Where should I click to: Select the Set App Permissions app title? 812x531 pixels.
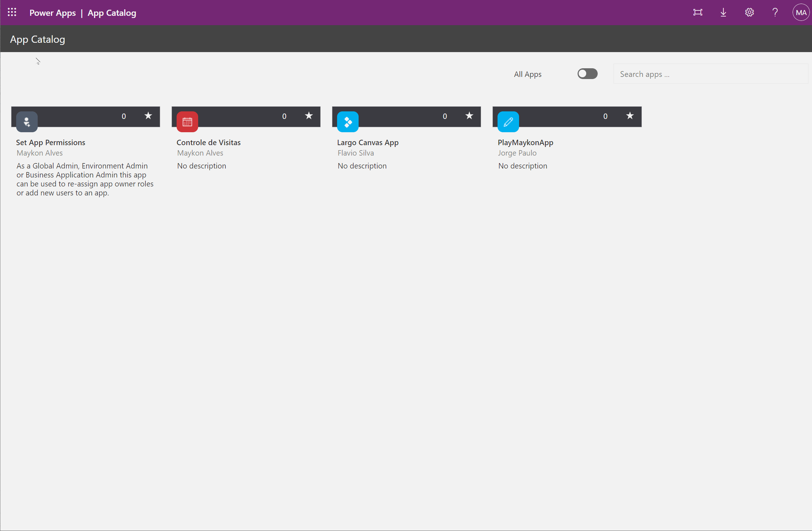click(51, 142)
